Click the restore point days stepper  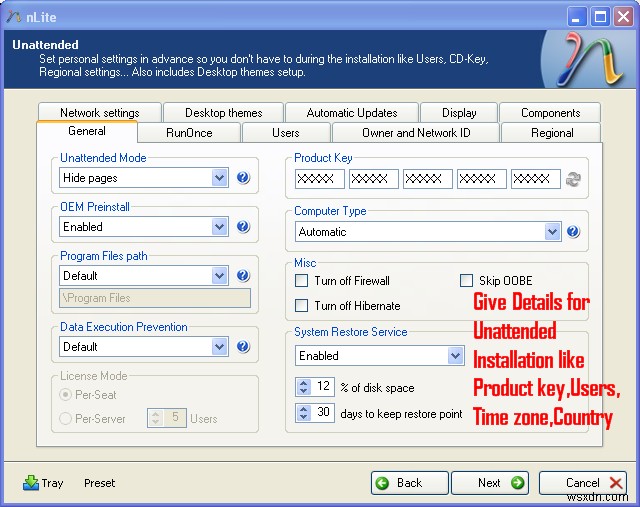click(303, 412)
